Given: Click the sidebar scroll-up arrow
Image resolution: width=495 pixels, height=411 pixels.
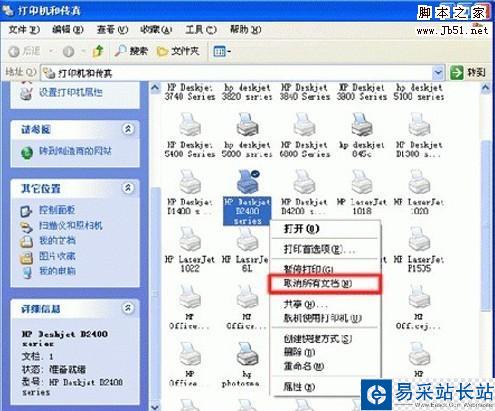Looking at the screenshot, I should [155, 88].
